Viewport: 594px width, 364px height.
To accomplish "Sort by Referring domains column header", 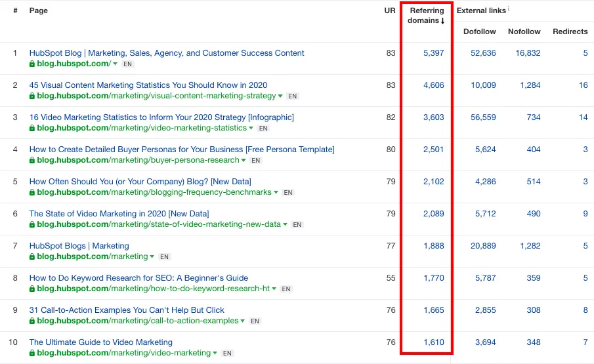I will point(426,16).
